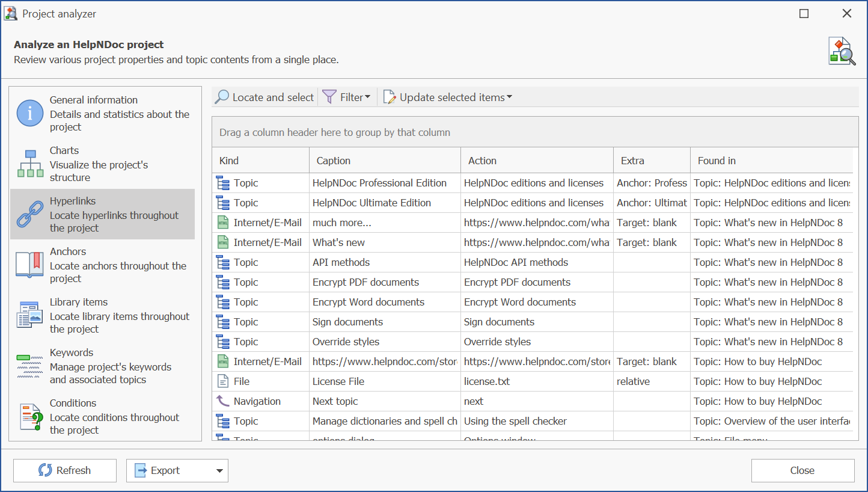Click the Filter funnel icon

(x=329, y=97)
